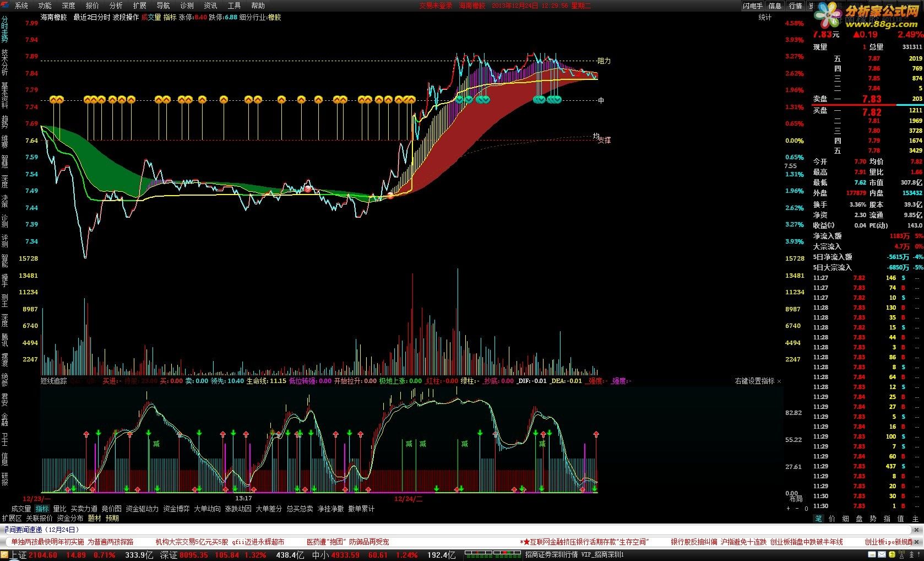The width and height of the screenshot is (924, 561).
Task: Click the antenna connection icon in status bar
Action: [x=901, y=554]
